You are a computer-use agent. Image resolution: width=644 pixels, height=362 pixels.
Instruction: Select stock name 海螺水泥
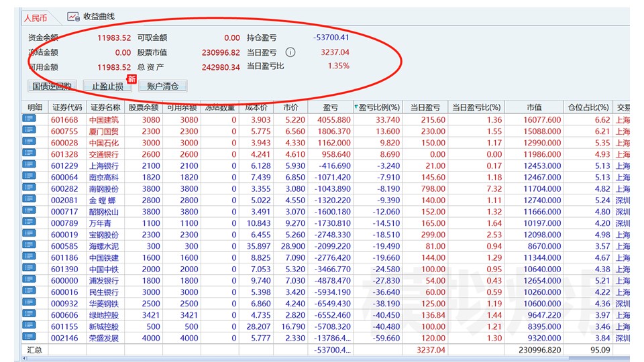[x=104, y=246]
